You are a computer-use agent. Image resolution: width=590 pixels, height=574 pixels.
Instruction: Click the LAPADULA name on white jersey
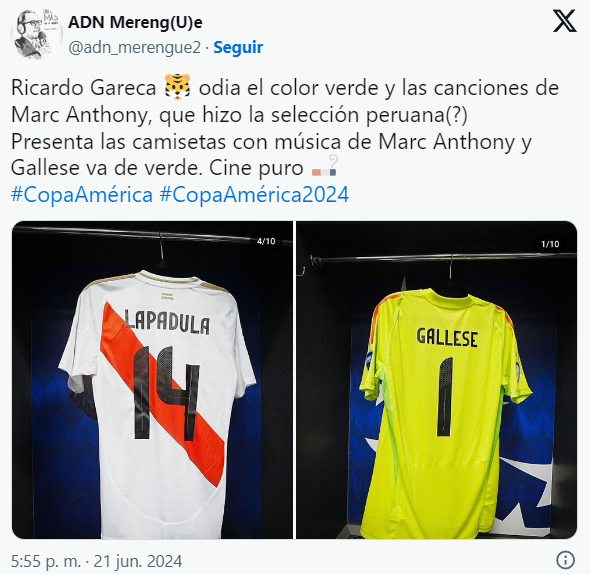pos(167,322)
